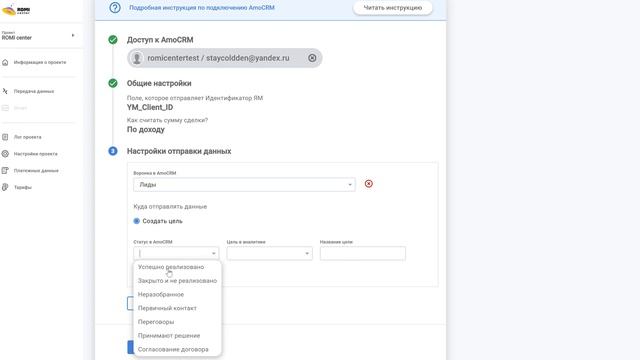Click the Общие настройки step heading
The width and height of the screenshot is (640, 360).
[x=159, y=83]
